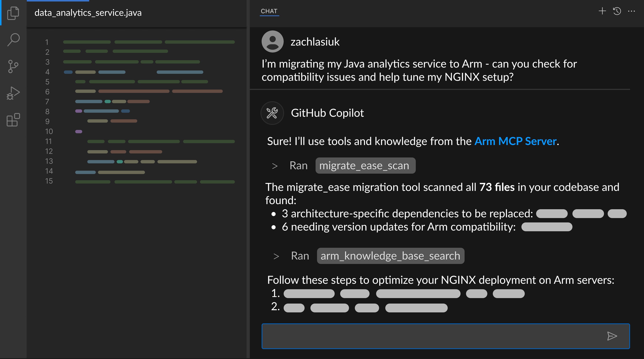Start a new chat with the plus icon
The width and height of the screenshot is (644, 359).
pyautogui.click(x=602, y=11)
